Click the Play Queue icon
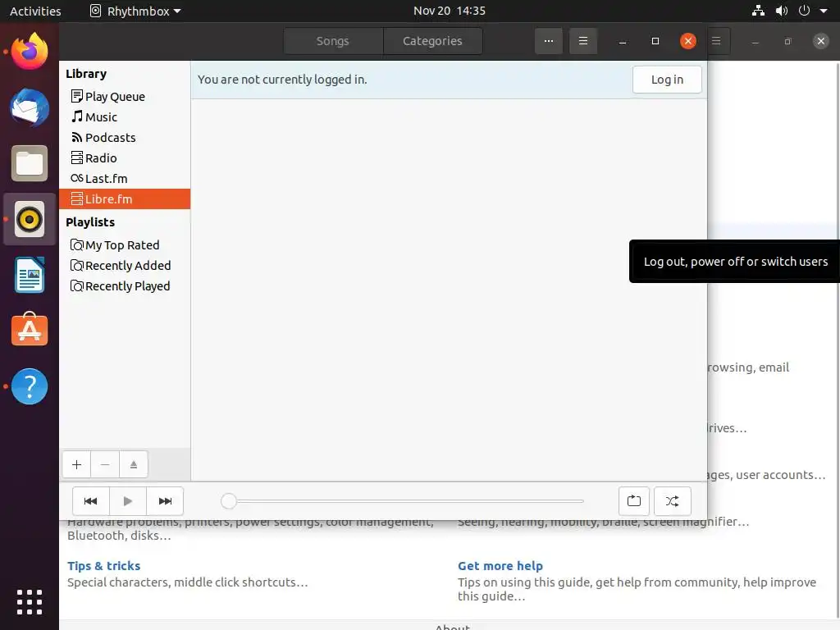 (77, 97)
